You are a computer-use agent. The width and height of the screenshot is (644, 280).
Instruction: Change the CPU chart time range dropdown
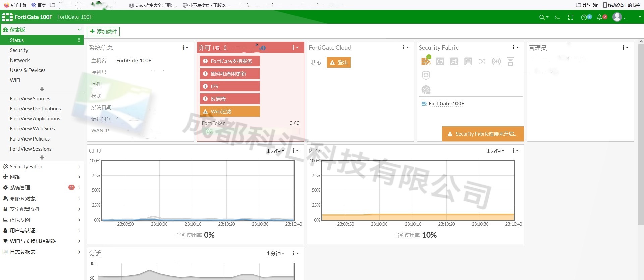275,151
